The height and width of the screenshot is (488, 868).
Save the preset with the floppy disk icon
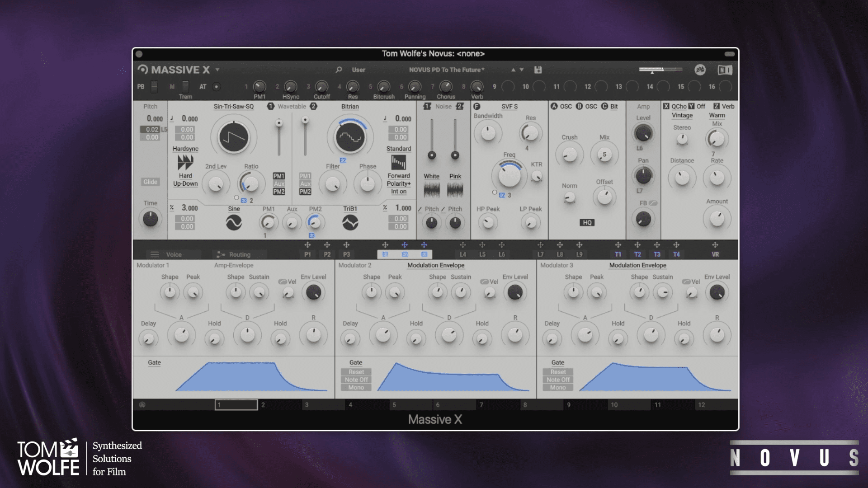click(x=538, y=70)
